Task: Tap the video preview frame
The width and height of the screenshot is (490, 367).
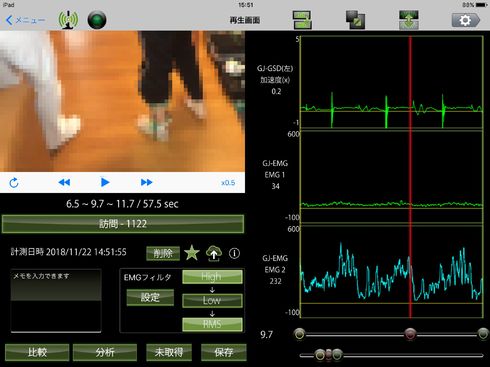Action: click(x=122, y=101)
